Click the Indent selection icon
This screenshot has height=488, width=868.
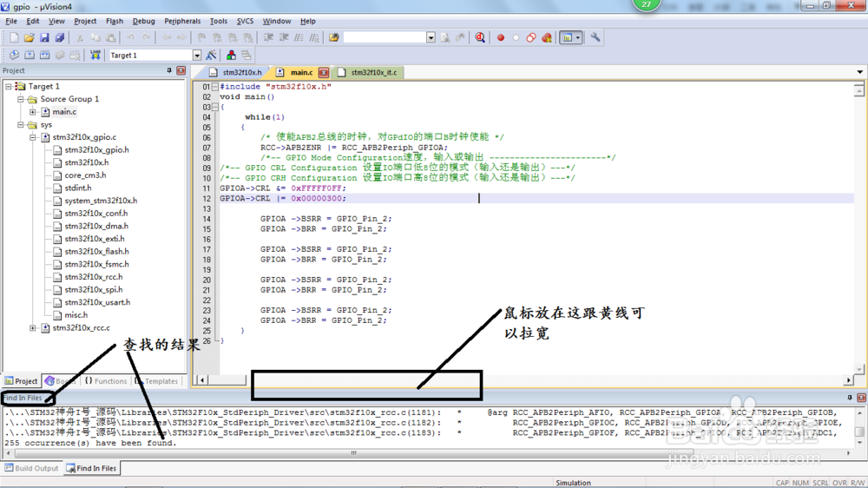268,37
